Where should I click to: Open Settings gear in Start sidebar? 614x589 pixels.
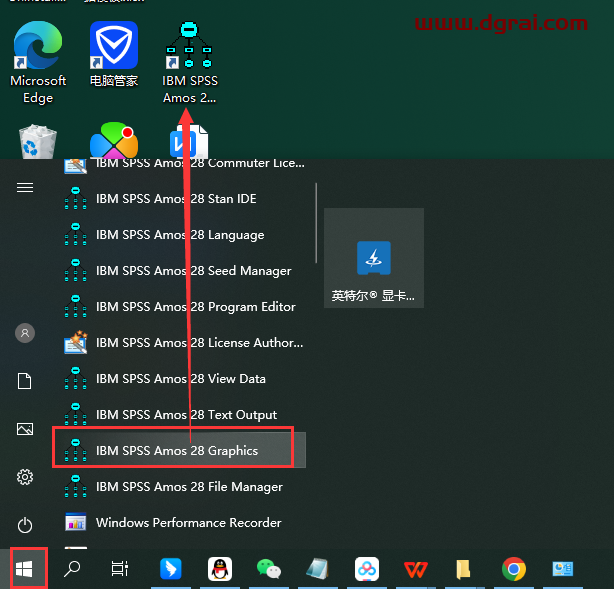[25, 477]
